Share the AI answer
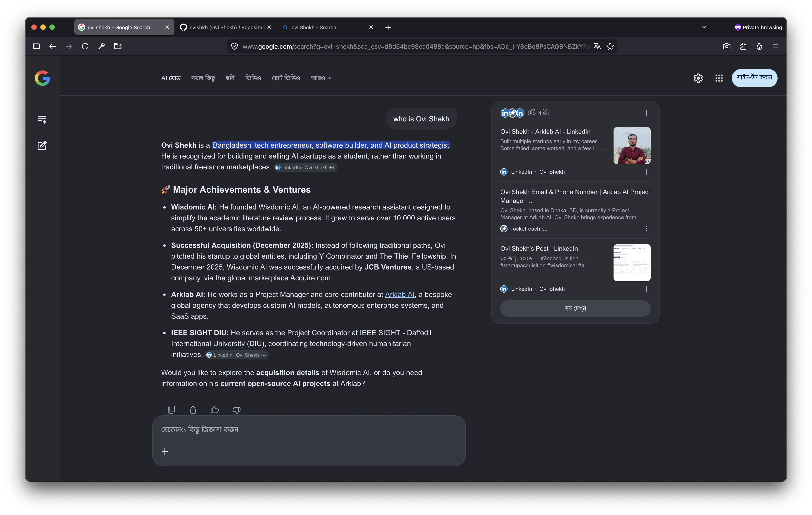812x515 pixels. pos(193,409)
